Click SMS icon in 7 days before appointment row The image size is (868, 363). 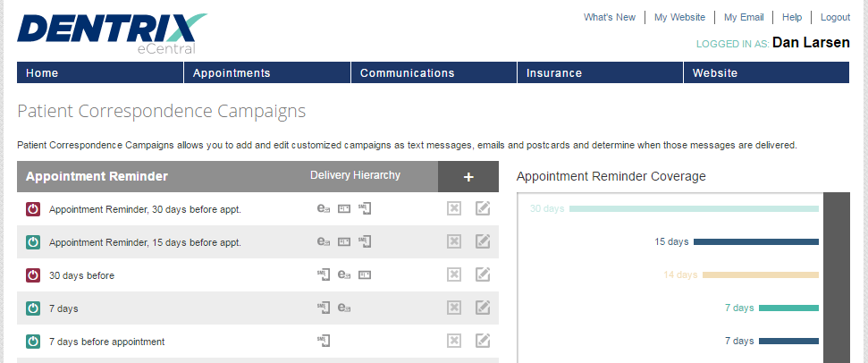click(324, 341)
